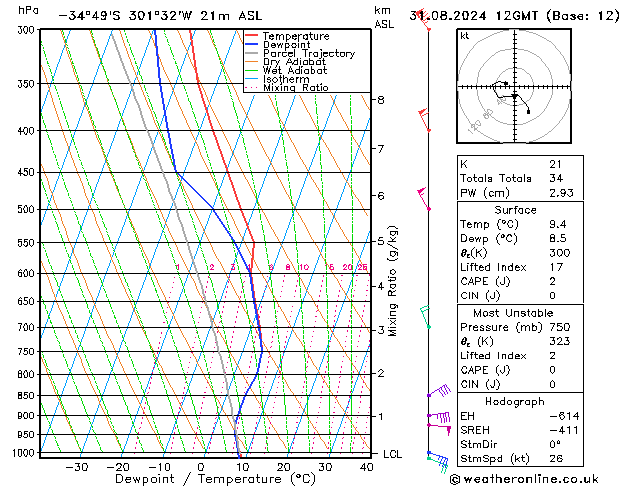Click the hodograph plot
629x486 pixels.
click(514, 86)
